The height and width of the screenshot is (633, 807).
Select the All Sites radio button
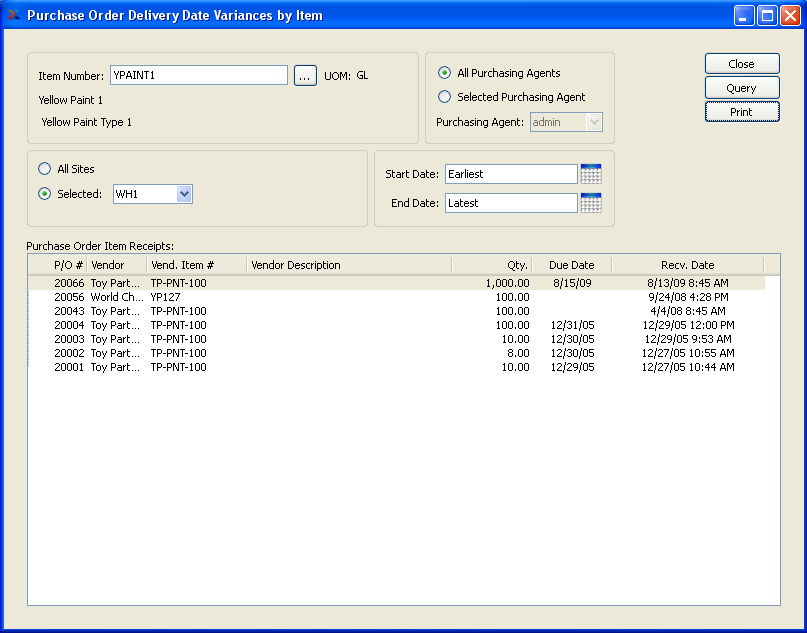(x=44, y=169)
